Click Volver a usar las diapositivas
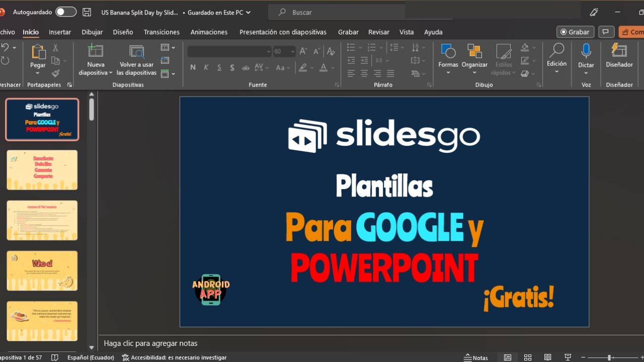Screen dimensions: 644x362 click(x=136, y=60)
